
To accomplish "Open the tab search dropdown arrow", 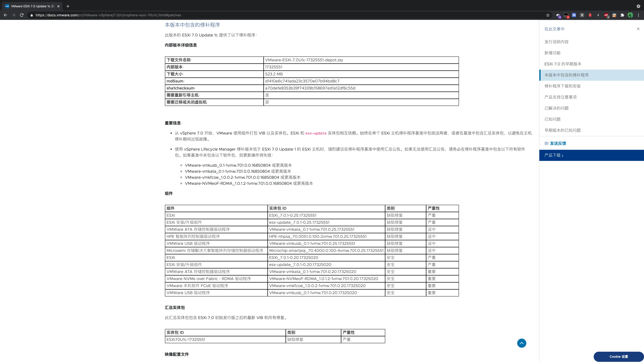I will click(638, 6).
